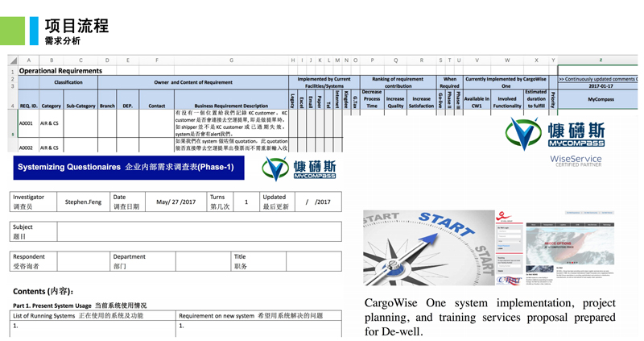Click 'Implemented by Current Facilities/Systems' header
644x341 pixels.
coord(324,82)
